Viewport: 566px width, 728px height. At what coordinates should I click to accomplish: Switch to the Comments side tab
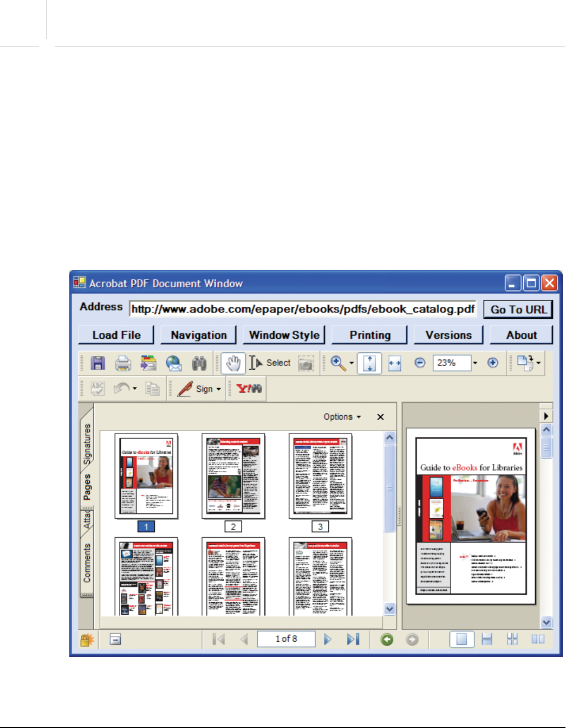tap(87, 563)
